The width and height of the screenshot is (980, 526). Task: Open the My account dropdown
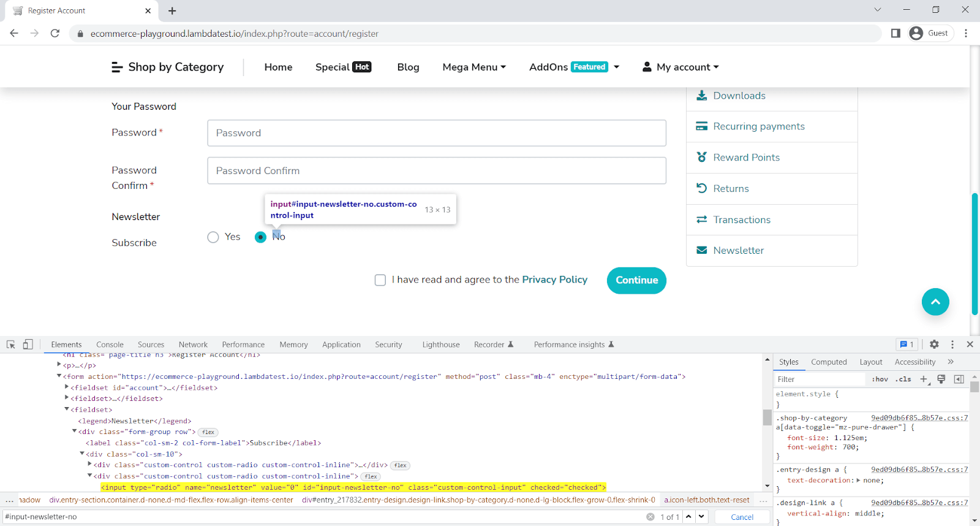(680, 67)
